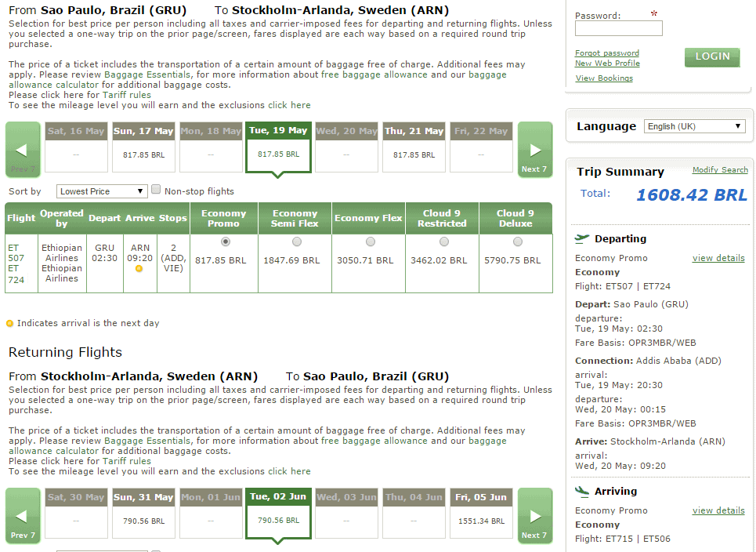Select departing date tab Mon, 18 May
The image size is (756, 552).
click(x=211, y=147)
